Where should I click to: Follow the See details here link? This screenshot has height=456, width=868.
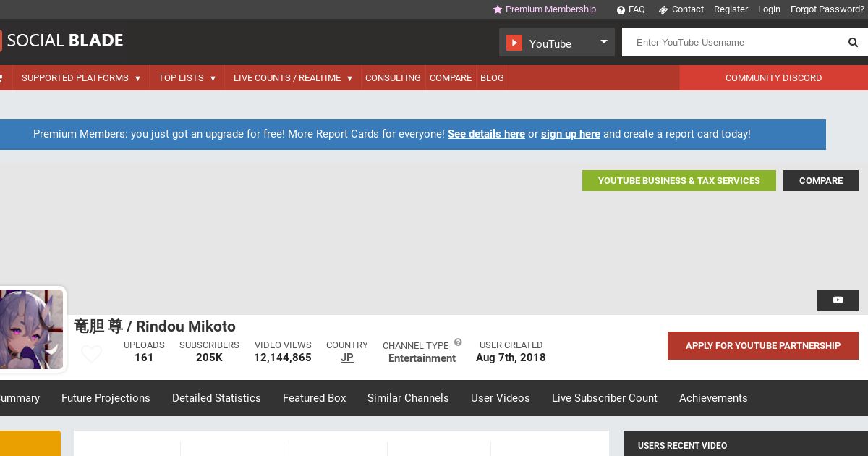click(486, 134)
